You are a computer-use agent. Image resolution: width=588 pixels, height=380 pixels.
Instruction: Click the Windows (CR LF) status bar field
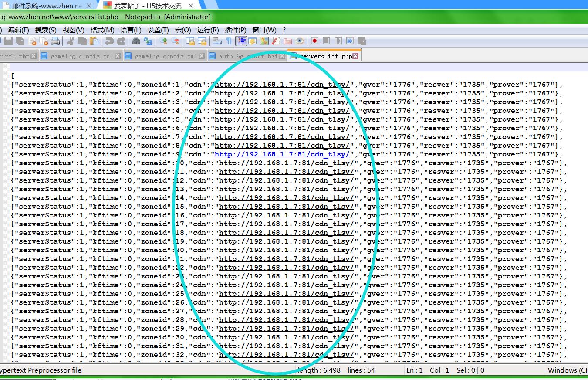coord(567,370)
